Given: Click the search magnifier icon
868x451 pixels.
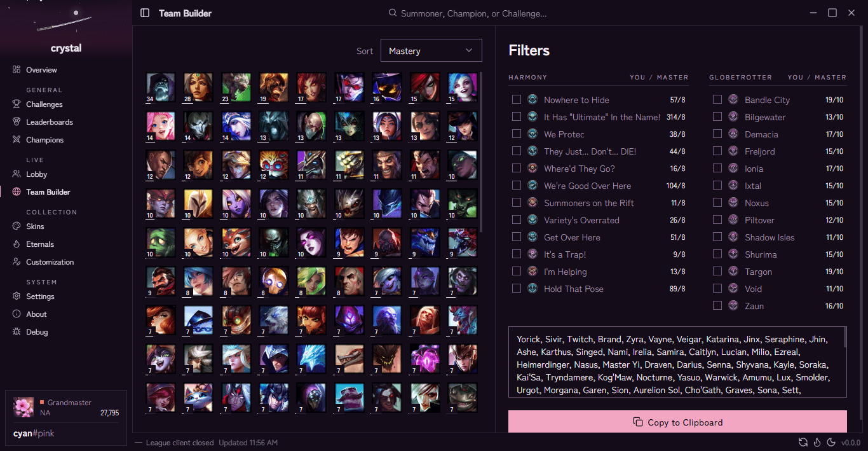Looking at the screenshot, I should click(393, 13).
